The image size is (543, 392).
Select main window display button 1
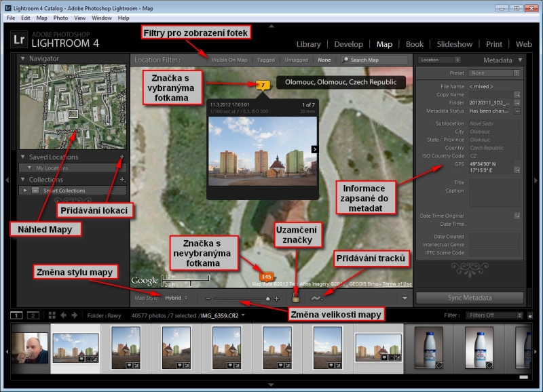click(16, 315)
